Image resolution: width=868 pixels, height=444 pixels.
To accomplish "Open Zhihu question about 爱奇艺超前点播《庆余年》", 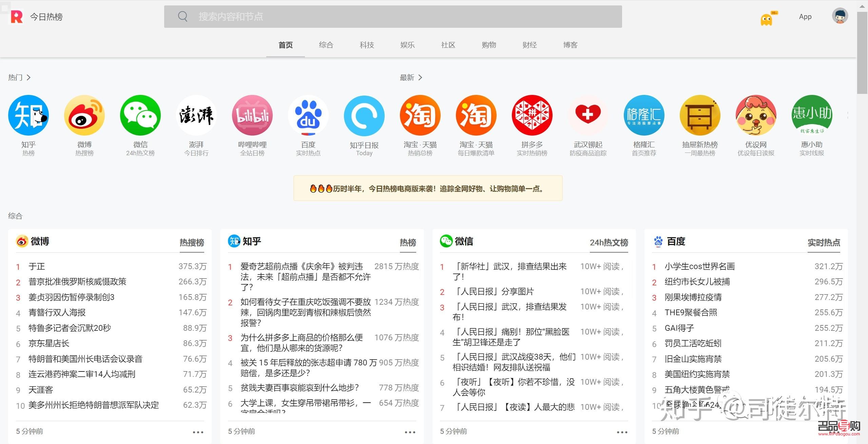I will coord(305,277).
